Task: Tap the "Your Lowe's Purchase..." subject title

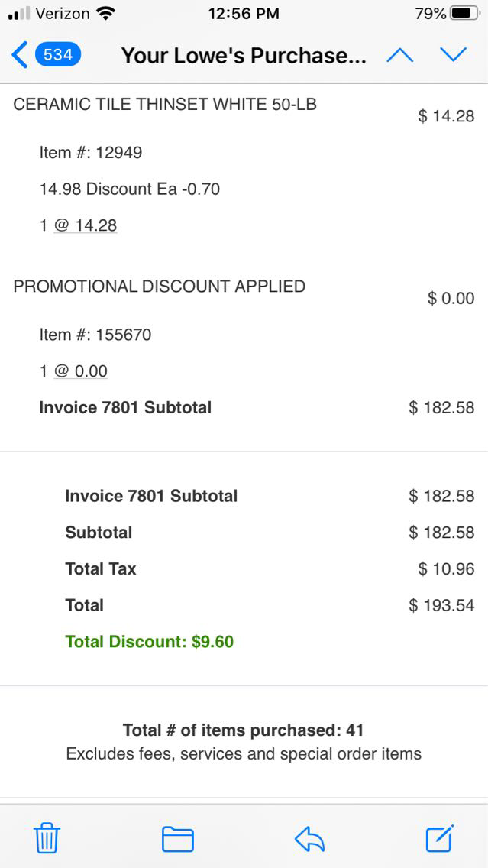Action: pos(244,56)
